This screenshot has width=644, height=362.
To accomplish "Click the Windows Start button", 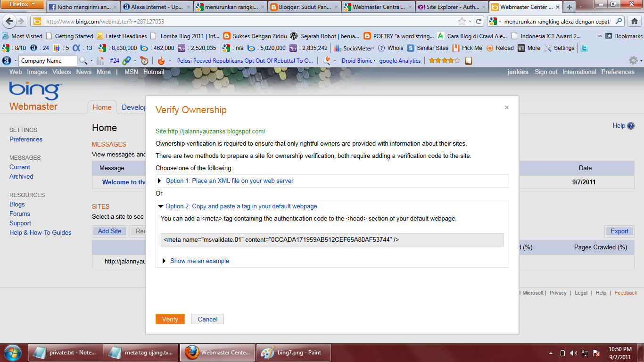I will [x=12, y=353].
